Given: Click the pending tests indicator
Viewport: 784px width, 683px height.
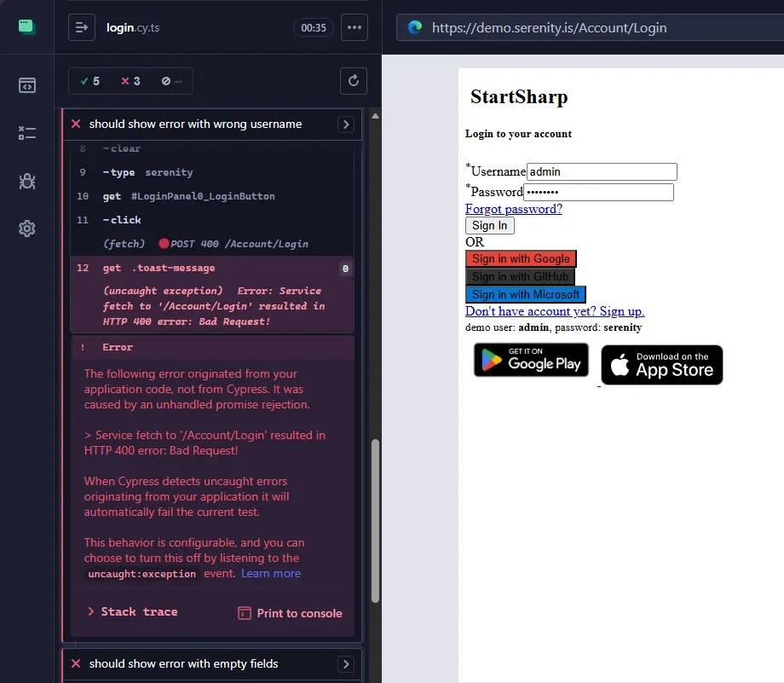Looking at the screenshot, I should pos(172,81).
